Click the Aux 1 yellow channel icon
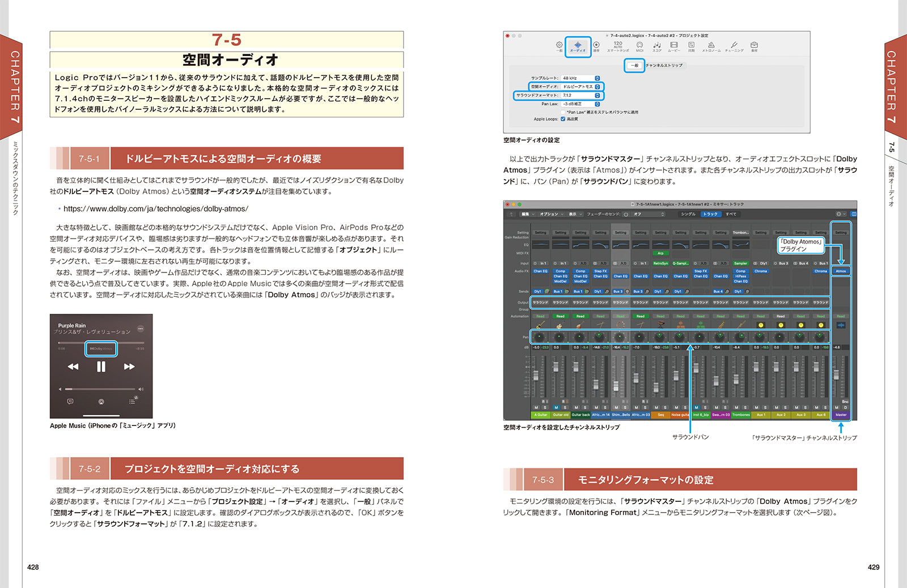The width and height of the screenshot is (907, 588). point(761,325)
